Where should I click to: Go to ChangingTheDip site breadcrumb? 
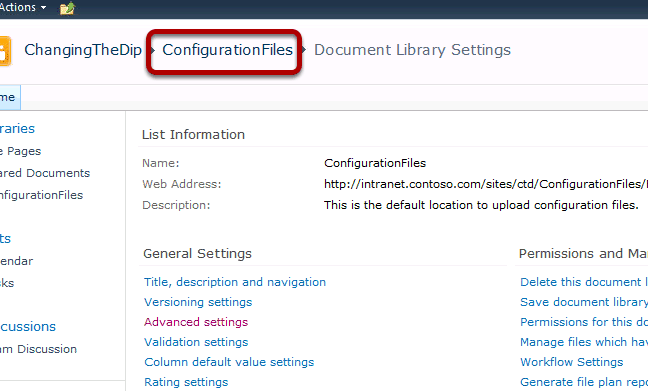pos(83,50)
